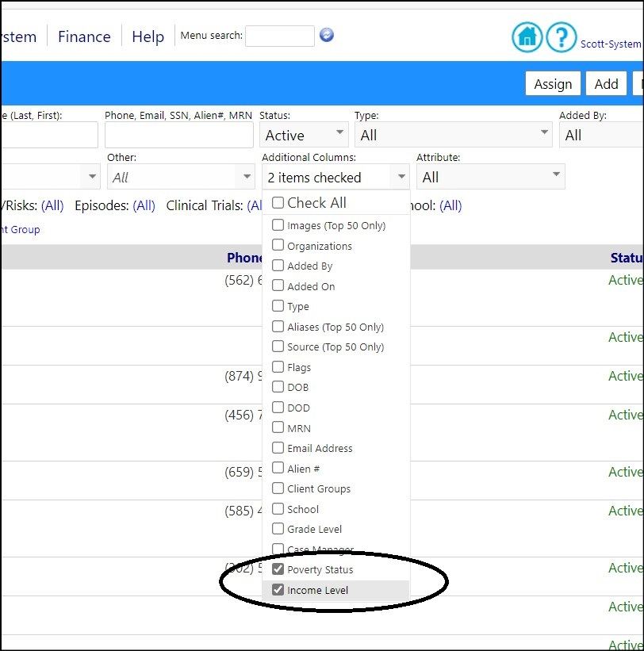Open the Home icon
This screenshot has width=644, height=651.
coord(527,37)
